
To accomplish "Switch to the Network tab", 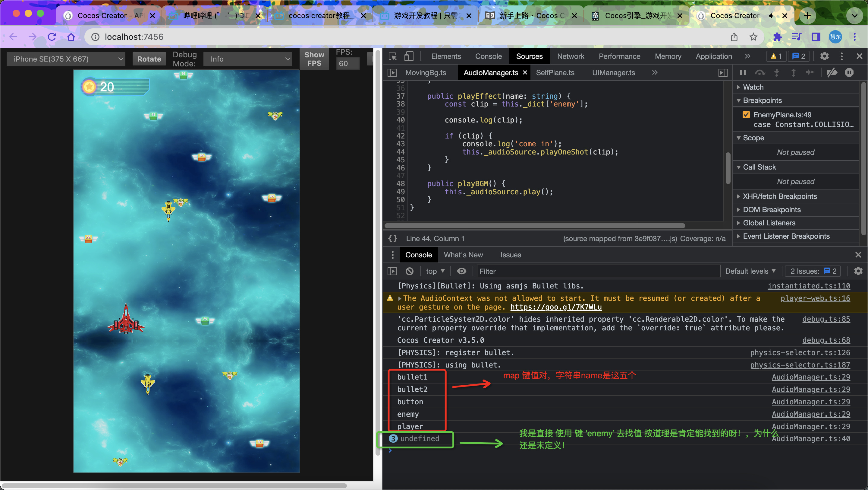I will (570, 56).
